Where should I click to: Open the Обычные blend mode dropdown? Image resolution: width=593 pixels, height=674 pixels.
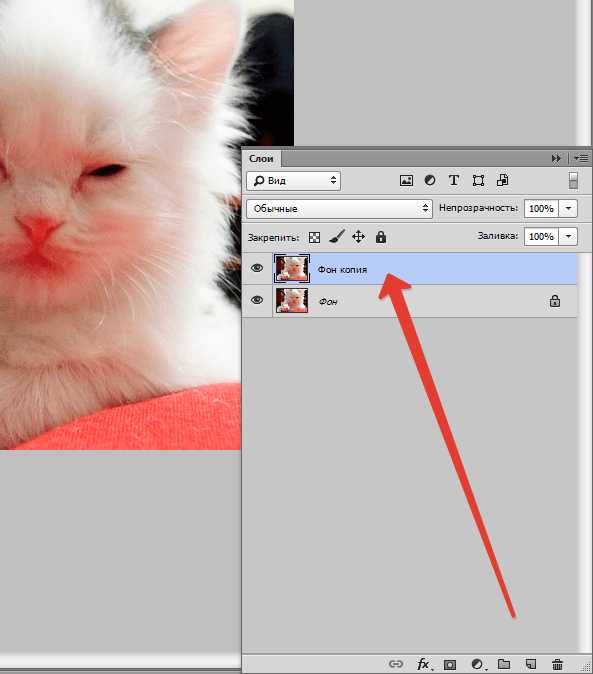(339, 208)
